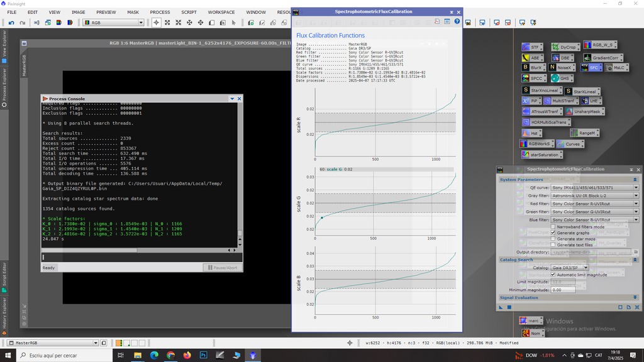This screenshot has width=644, height=362.
Task: Click the Process Console vertical scrollbar
Action: pyautogui.click(x=240, y=175)
